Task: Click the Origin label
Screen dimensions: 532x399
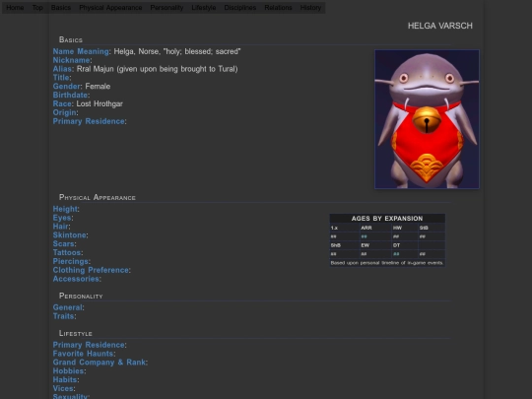Action: click(64, 112)
